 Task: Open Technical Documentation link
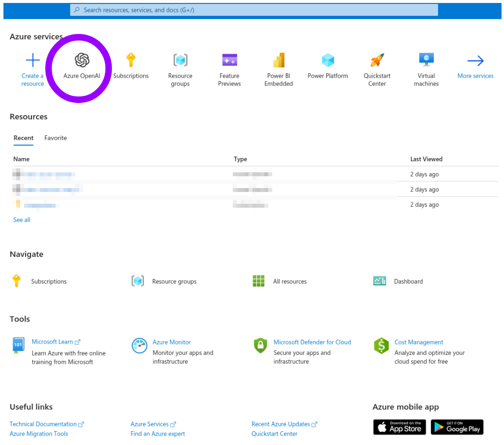pos(43,423)
